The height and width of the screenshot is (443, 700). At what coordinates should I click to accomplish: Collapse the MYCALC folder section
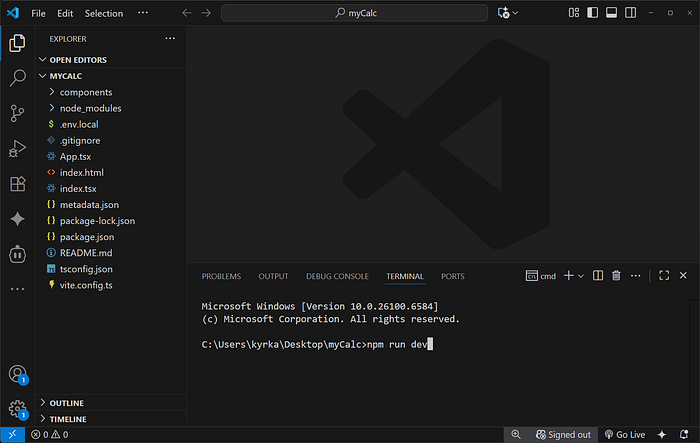coord(111,76)
